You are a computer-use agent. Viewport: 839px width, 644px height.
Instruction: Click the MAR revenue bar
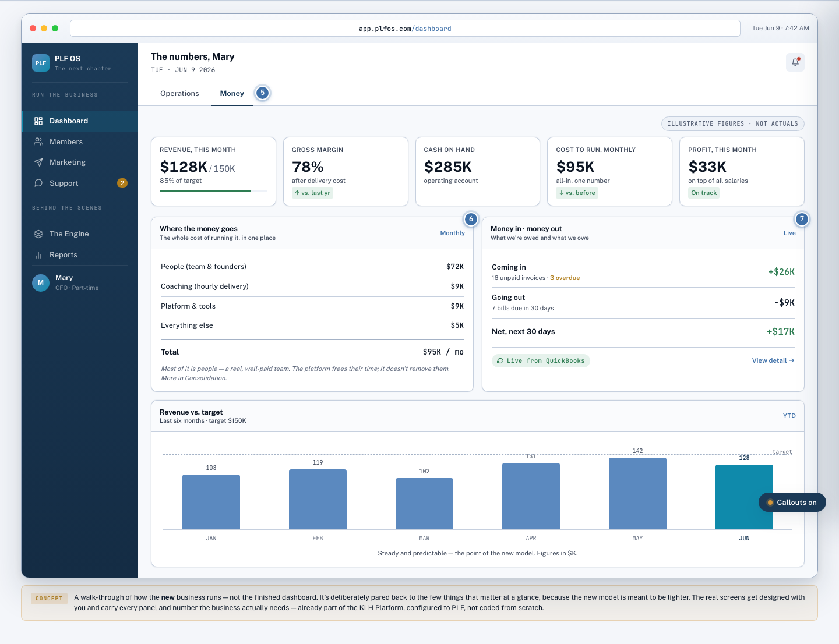tap(424, 504)
